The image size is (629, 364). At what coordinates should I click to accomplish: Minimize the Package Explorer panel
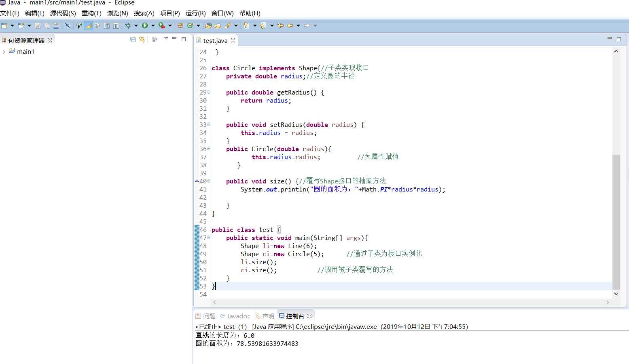point(174,39)
